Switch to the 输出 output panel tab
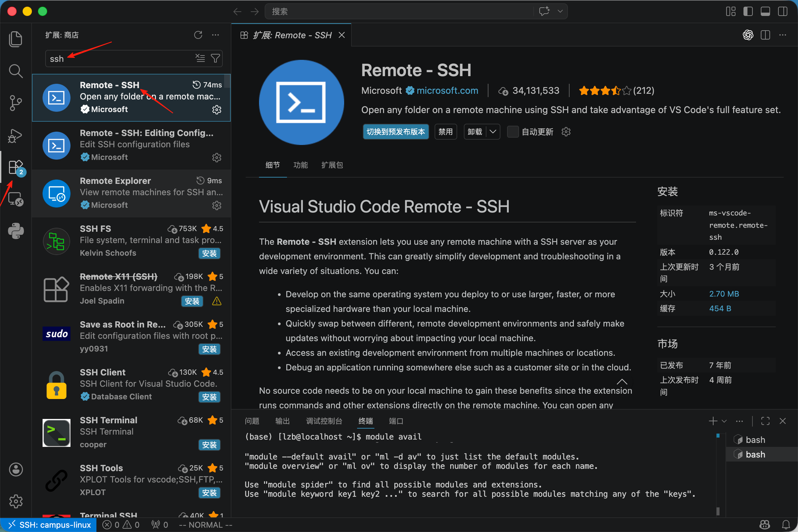The image size is (798, 532). click(282, 421)
